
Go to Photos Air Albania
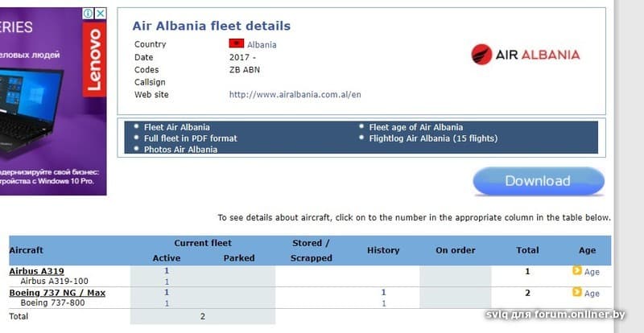point(180,150)
